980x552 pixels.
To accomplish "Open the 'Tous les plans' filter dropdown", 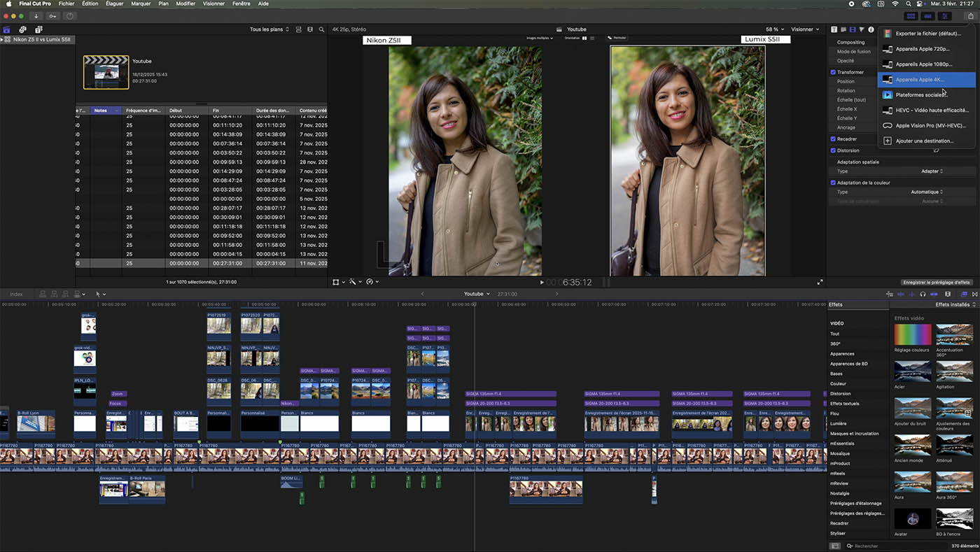I will [x=269, y=29].
